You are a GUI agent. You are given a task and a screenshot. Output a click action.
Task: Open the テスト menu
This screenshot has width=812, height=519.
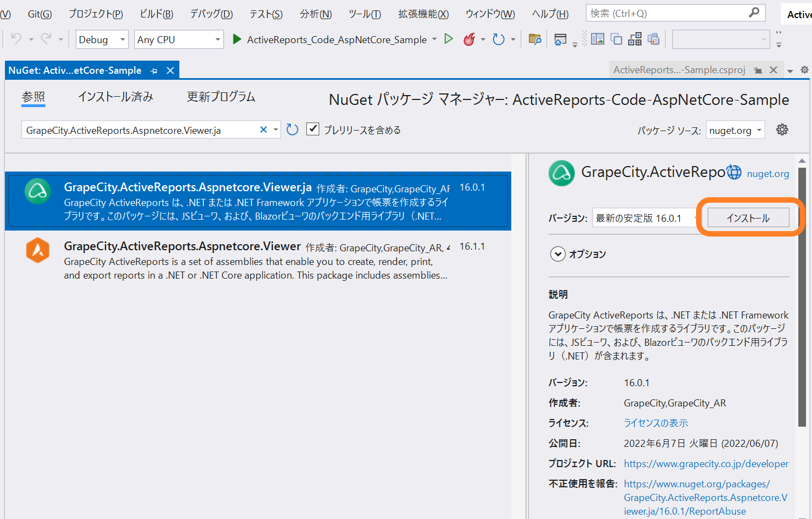pyautogui.click(x=266, y=14)
